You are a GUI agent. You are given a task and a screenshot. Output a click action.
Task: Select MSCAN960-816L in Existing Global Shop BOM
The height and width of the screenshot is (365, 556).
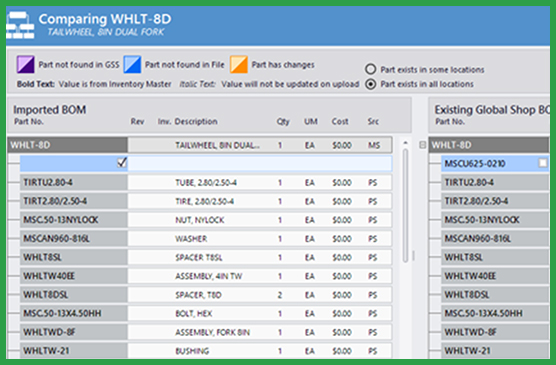click(495, 238)
